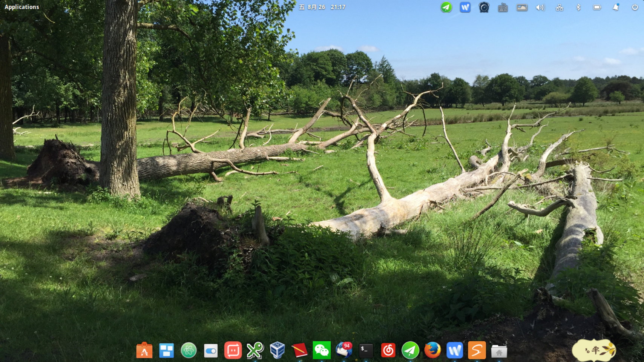The image size is (644, 362).
Task: Launch the Atom text editor
Action: tap(189, 351)
